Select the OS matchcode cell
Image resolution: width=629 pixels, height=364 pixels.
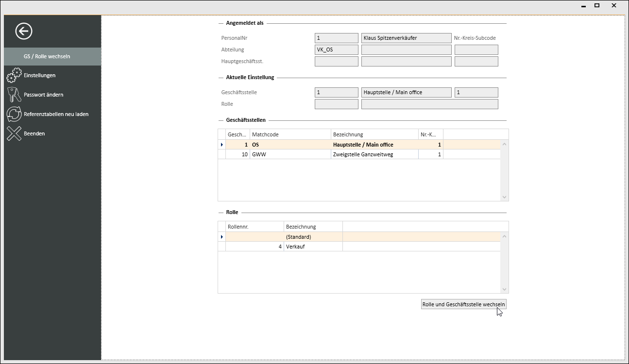point(290,145)
